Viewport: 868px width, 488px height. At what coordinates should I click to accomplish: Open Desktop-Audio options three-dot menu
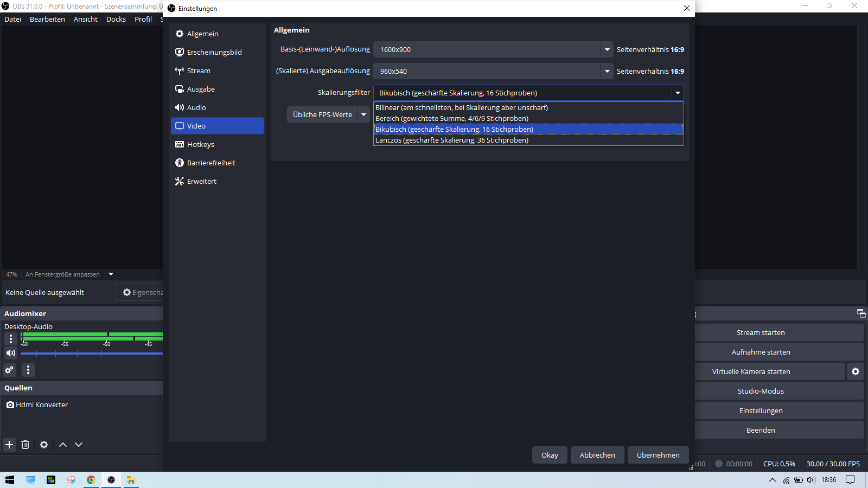coord(11,339)
